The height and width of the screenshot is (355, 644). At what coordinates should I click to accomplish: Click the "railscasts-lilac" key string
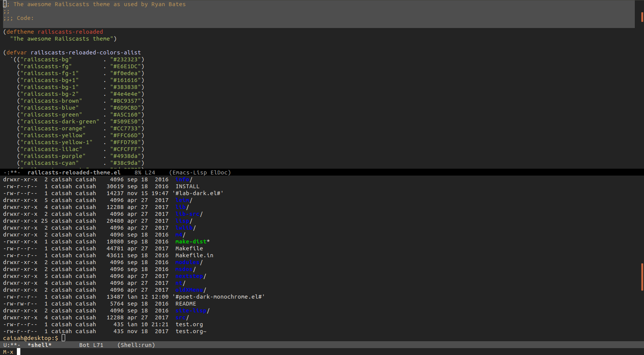click(x=51, y=149)
